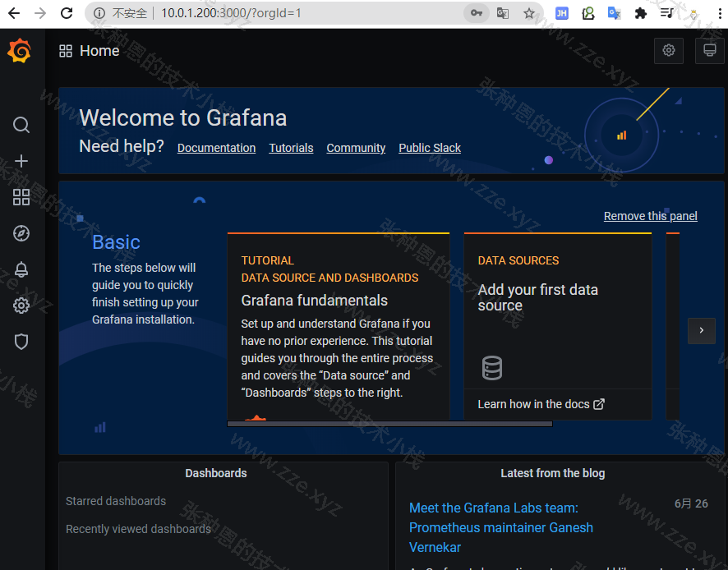Open dashboard settings gear button
728x570 pixels.
click(x=669, y=50)
